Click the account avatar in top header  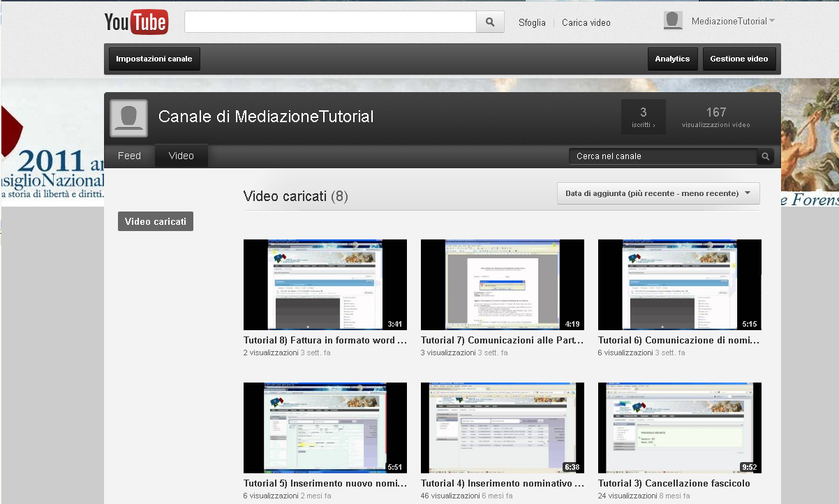click(x=673, y=21)
